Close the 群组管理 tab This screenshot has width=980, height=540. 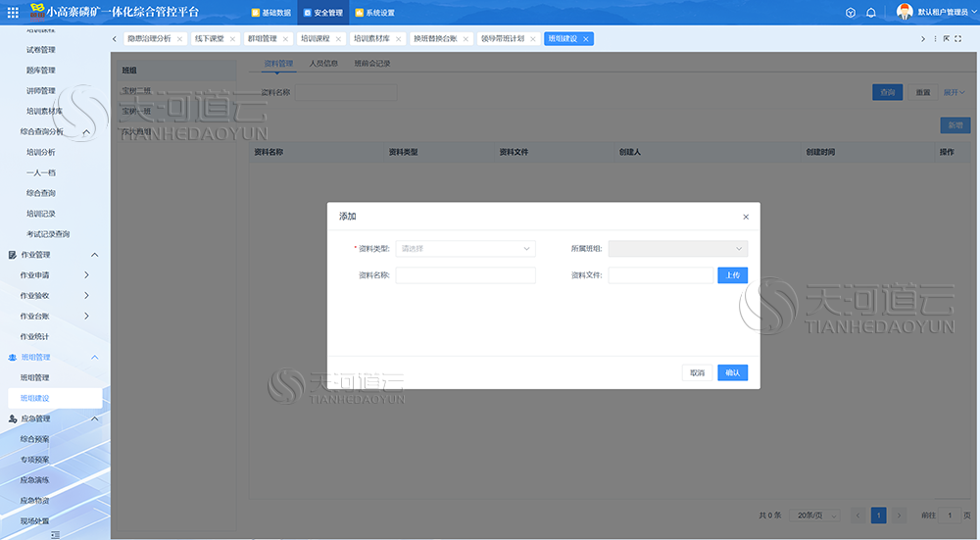tap(285, 39)
